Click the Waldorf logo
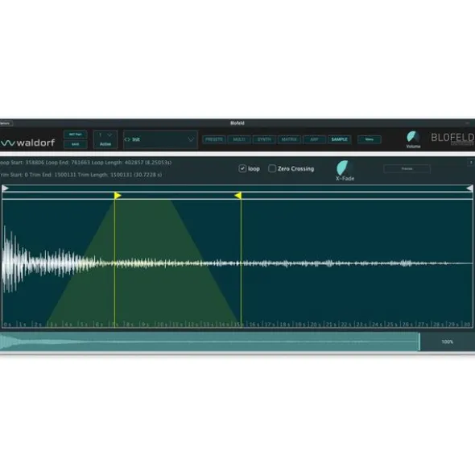This screenshot has width=475, height=476. click(x=27, y=143)
